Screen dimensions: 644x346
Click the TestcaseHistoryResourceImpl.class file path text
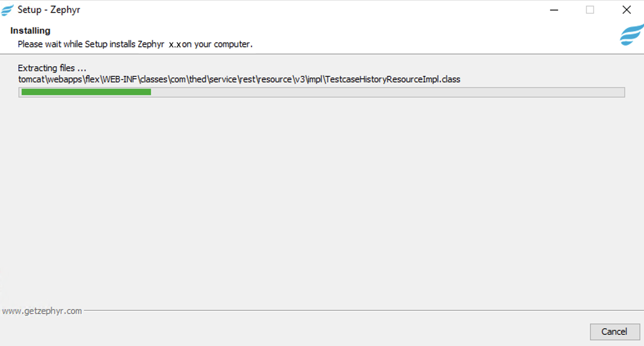[x=239, y=79]
